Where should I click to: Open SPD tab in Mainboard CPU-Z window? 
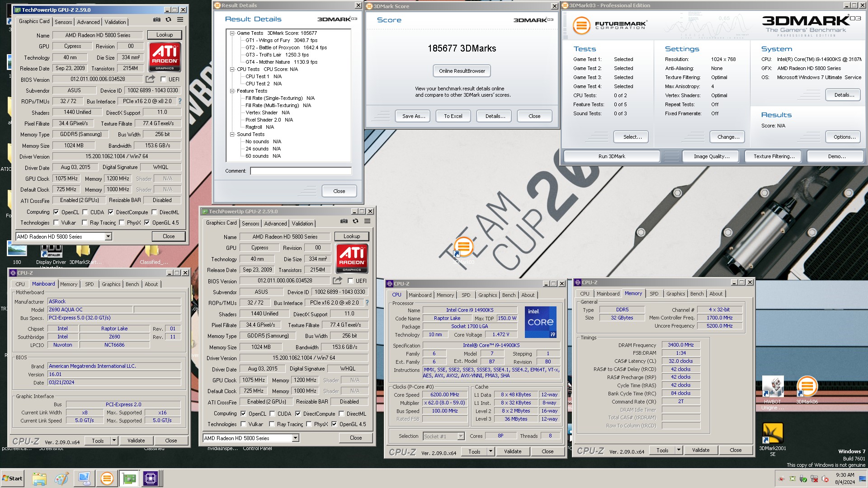coord(90,284)
